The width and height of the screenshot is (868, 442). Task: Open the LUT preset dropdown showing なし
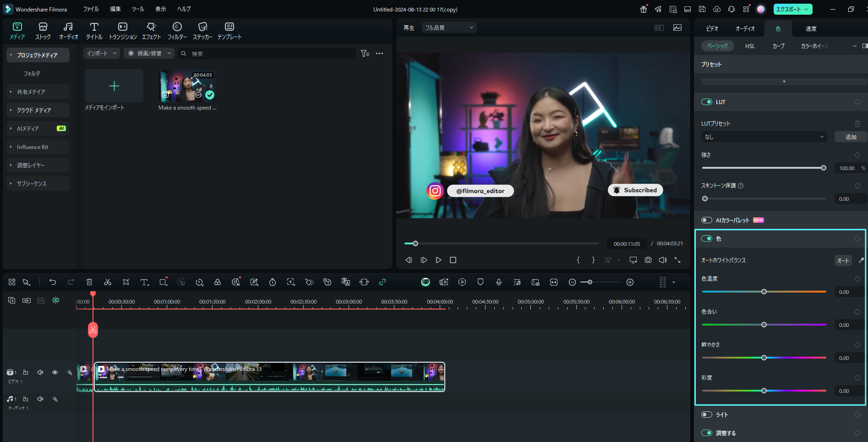[764, 137]
